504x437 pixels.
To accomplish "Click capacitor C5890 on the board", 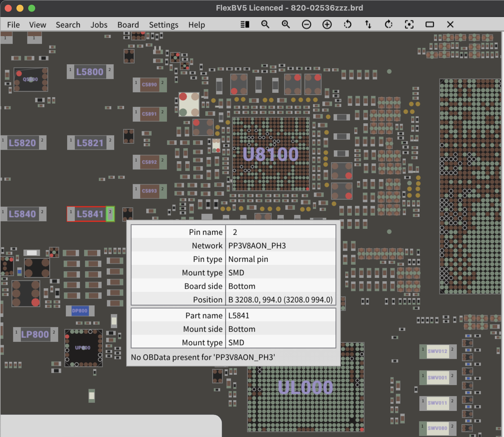I will tap(149, 85).
